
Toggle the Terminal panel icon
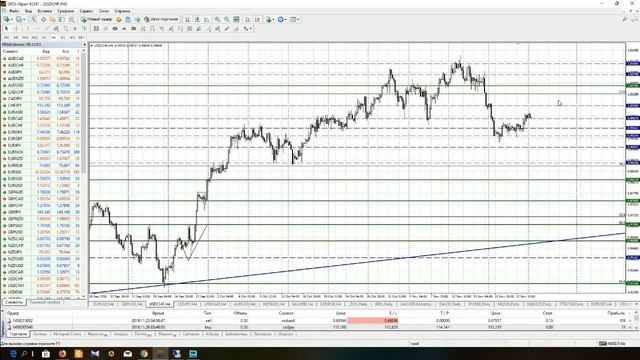pos(62,19)
